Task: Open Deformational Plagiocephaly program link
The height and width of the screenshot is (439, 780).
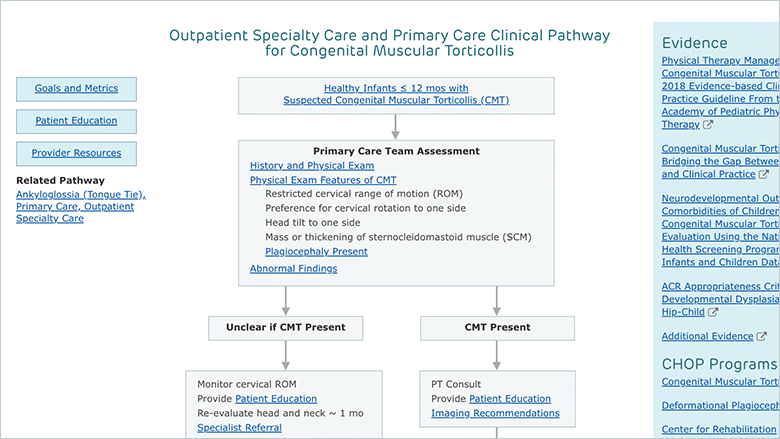Action: (720, 406)
